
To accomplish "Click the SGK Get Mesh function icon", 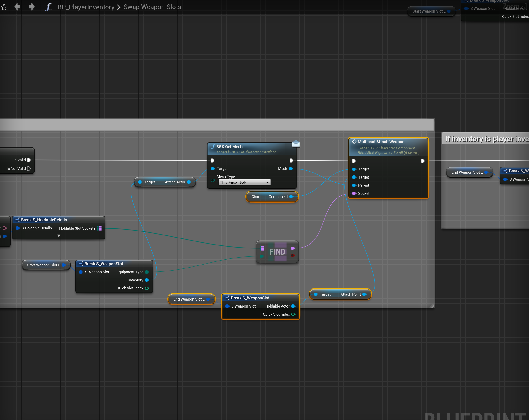I will point(213,146).
